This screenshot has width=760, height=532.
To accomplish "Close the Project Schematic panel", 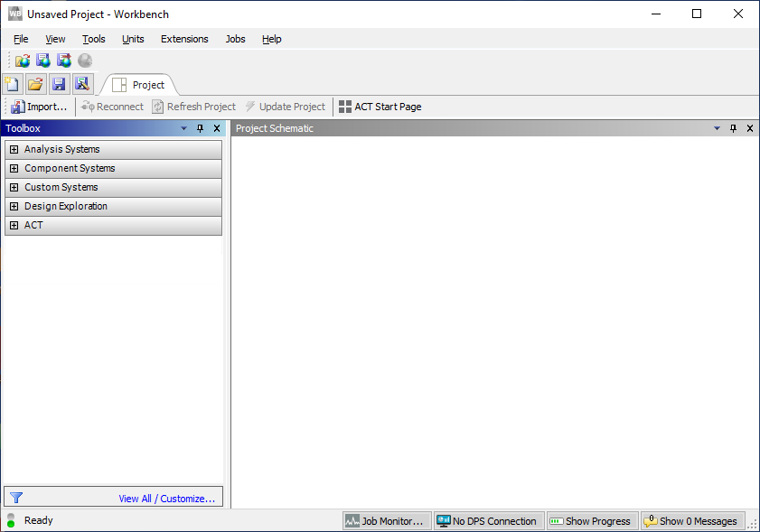I will [x=750, y=128].
